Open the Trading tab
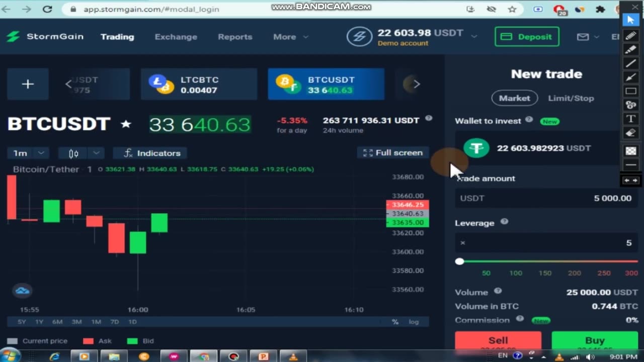644x362 pixels. coord(117,37)
